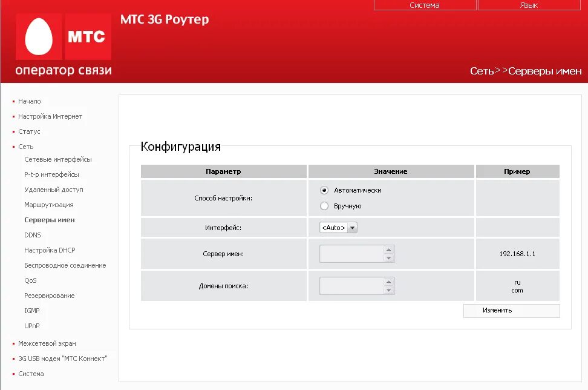Viewport: 588px width, 390px height.
Task: Open Маршрутизация page
Action: point(49,205)
